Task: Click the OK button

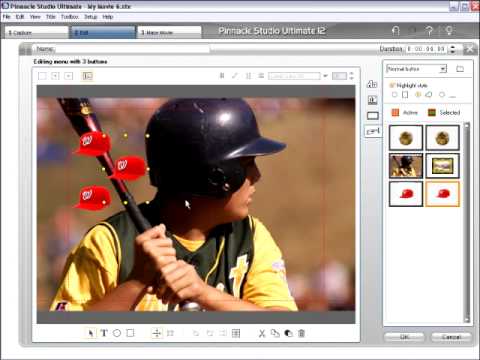Action: coord(404,337)
